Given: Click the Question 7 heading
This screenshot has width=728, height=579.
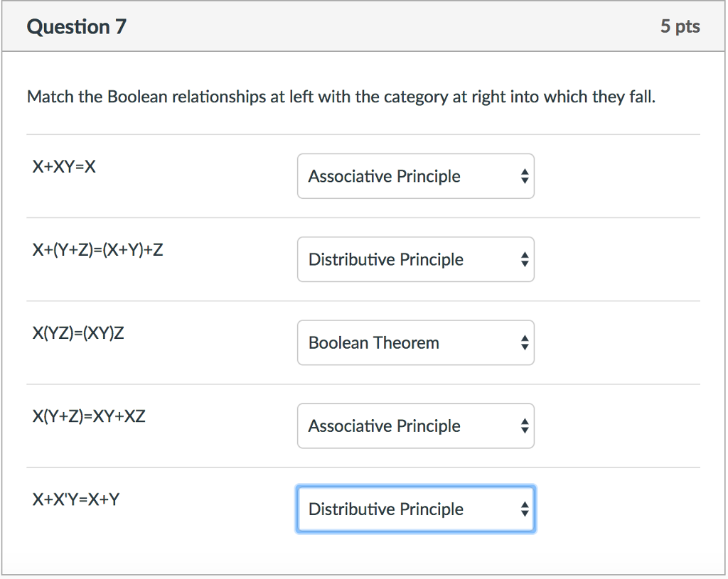Looking at the screenshot, I should click(76, 26).
